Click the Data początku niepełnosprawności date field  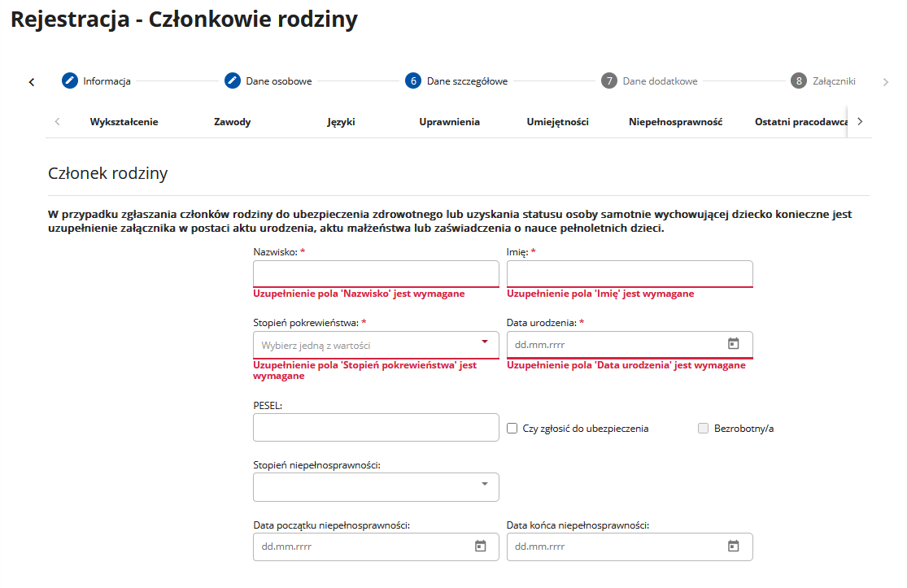(x=376, y=547)
